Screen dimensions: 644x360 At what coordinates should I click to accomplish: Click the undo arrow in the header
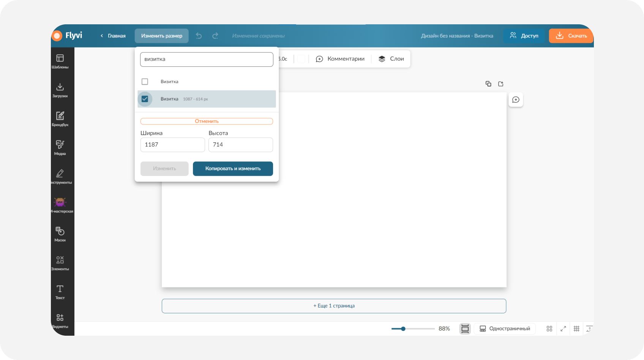click(199, 36)
